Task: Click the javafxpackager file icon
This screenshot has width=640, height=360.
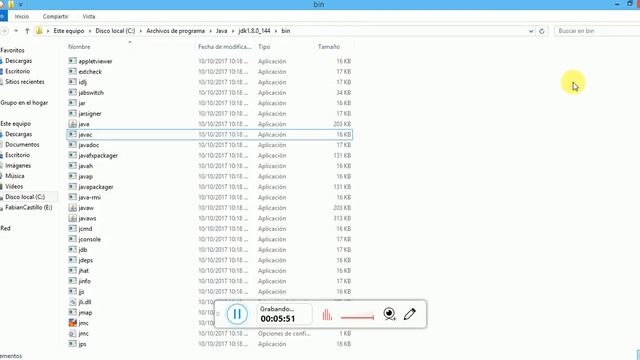Action: (x=73, y=155)
